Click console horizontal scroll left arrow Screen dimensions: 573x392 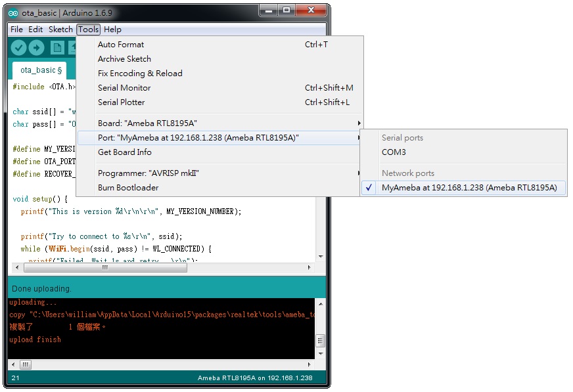13,364
